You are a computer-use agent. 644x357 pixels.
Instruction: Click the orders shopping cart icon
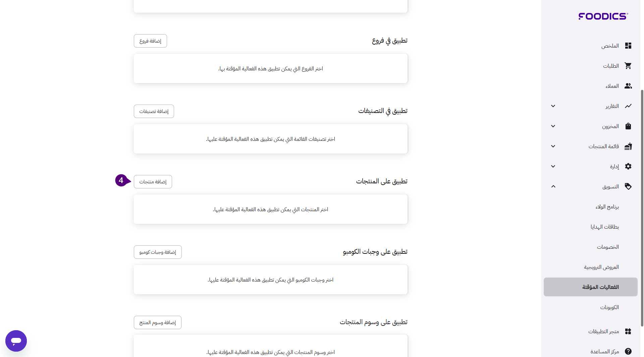coord(628,66)
